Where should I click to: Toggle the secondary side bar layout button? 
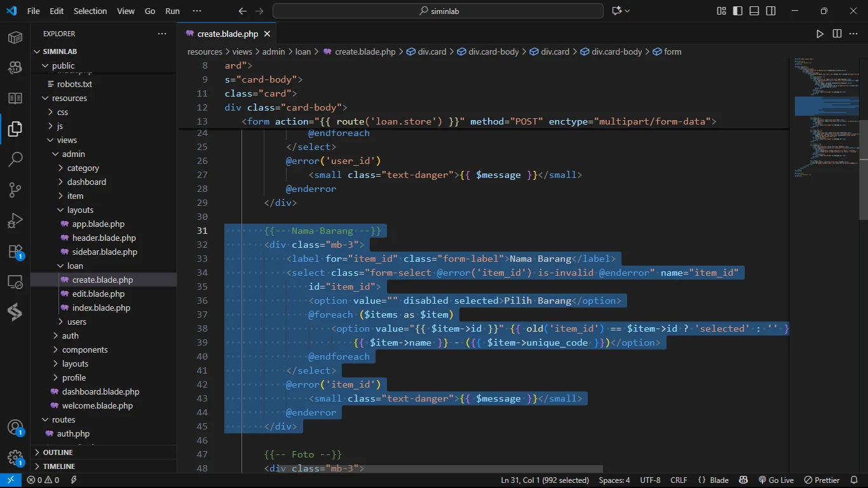(771, 11)
